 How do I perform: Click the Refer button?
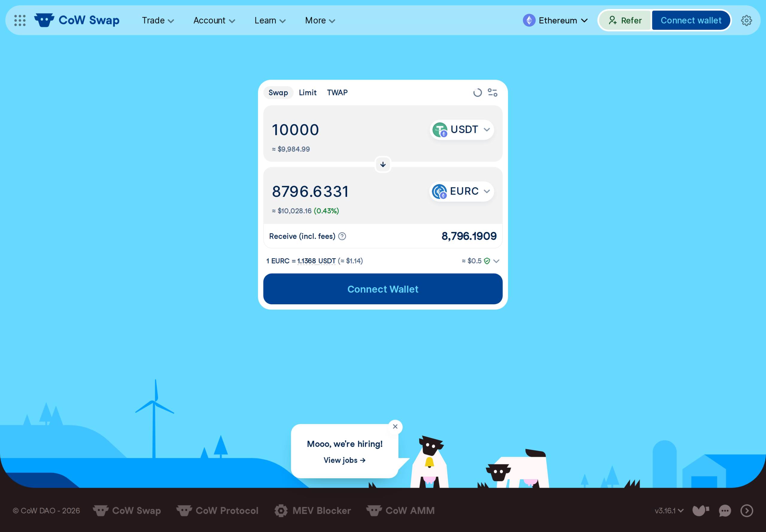625,20
